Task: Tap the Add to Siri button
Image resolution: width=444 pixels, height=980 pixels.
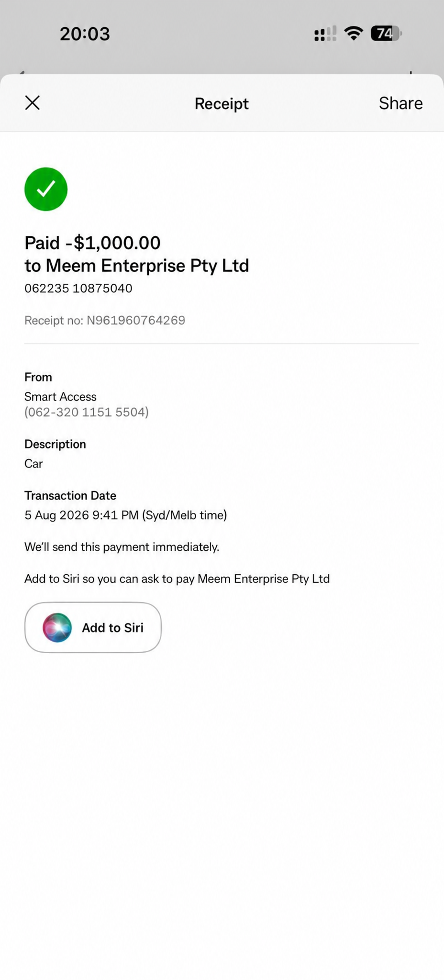Action: pos(93,627)
